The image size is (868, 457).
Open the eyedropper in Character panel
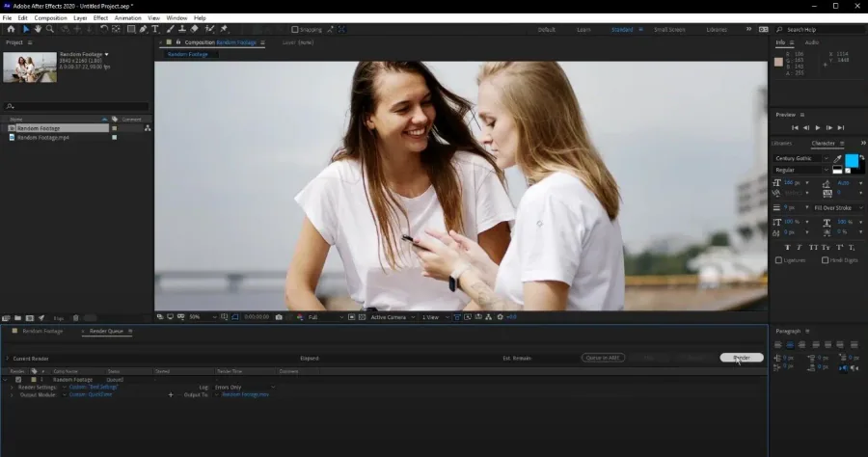837,159
